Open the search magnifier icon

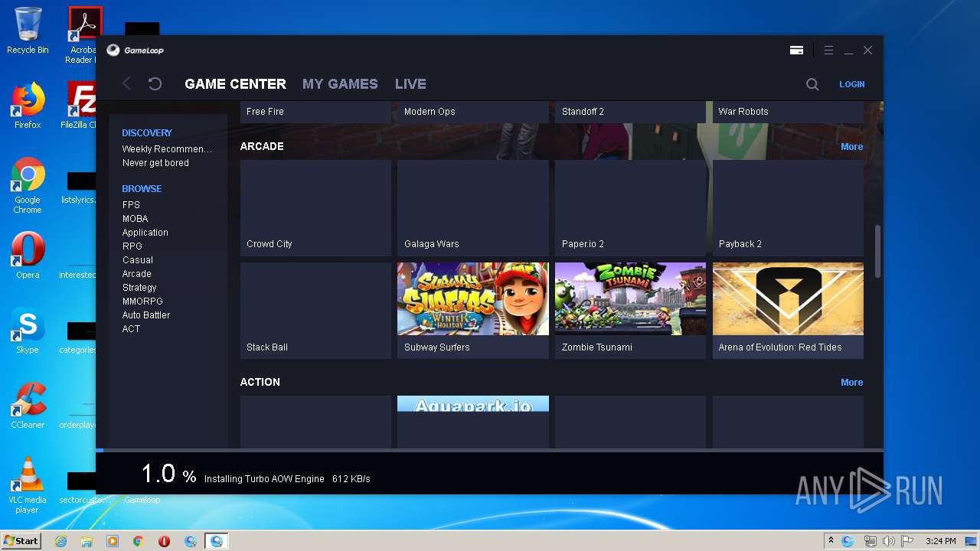[812, 84]
